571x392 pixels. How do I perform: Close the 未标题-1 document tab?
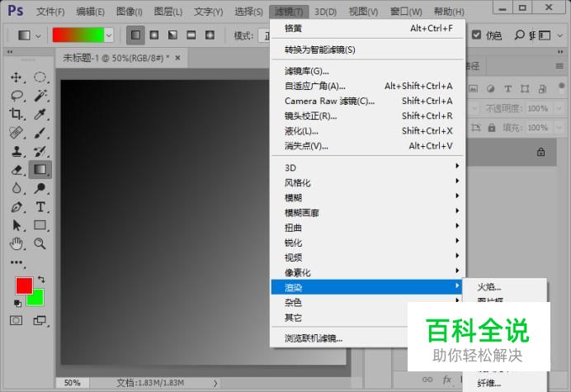pos(177,58)
